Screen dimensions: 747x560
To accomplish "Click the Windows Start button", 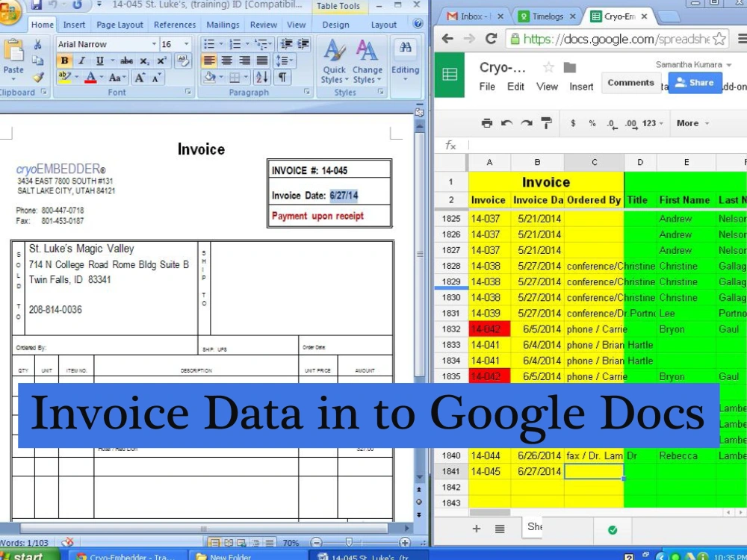I will click(28, 555).
